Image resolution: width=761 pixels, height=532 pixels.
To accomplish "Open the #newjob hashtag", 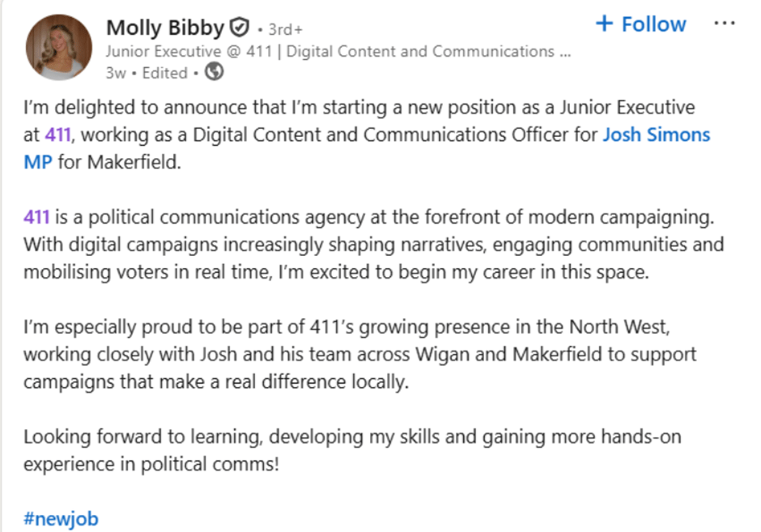I will pyautogui.click(x=61, y=518).
